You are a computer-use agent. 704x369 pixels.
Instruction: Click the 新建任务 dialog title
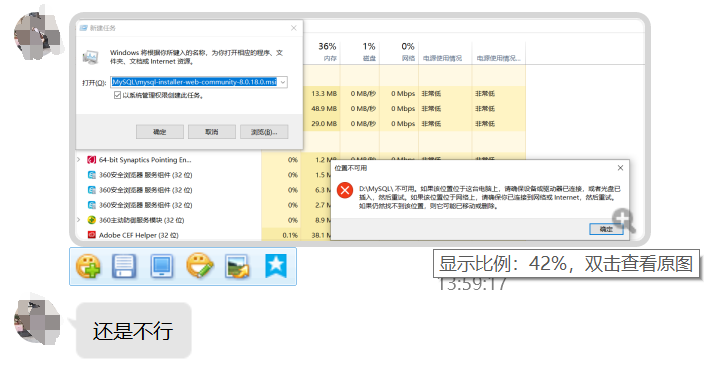[103, 28]
